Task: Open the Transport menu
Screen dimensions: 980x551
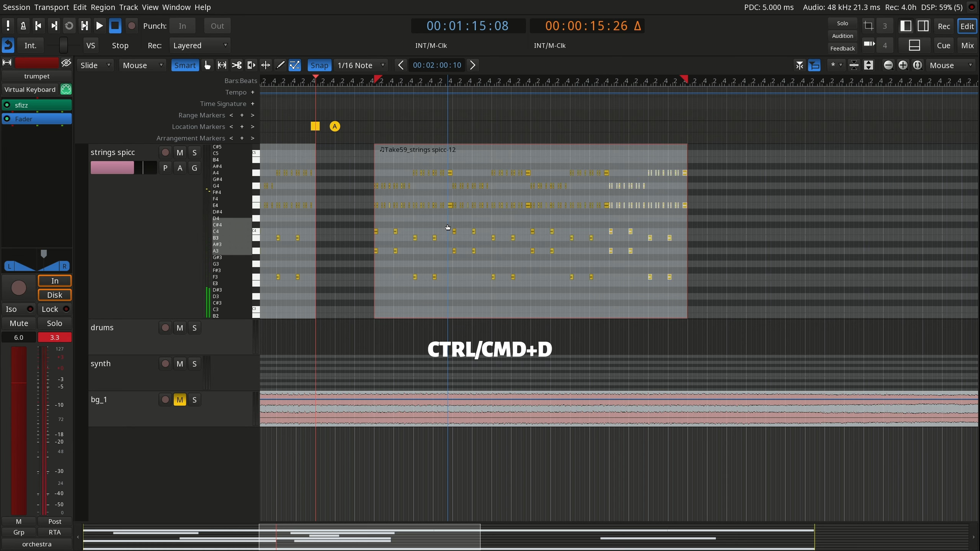Action: pos(51,7)
